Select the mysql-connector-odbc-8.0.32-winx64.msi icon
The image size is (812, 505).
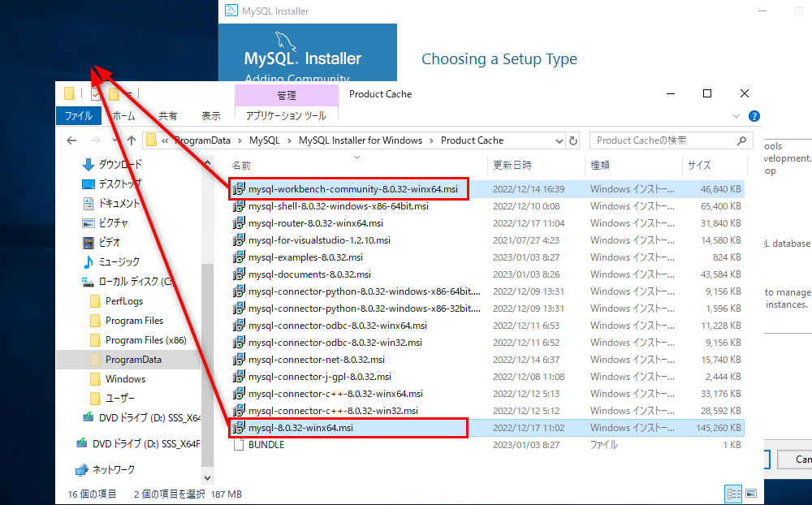click(x=239, y=326)
